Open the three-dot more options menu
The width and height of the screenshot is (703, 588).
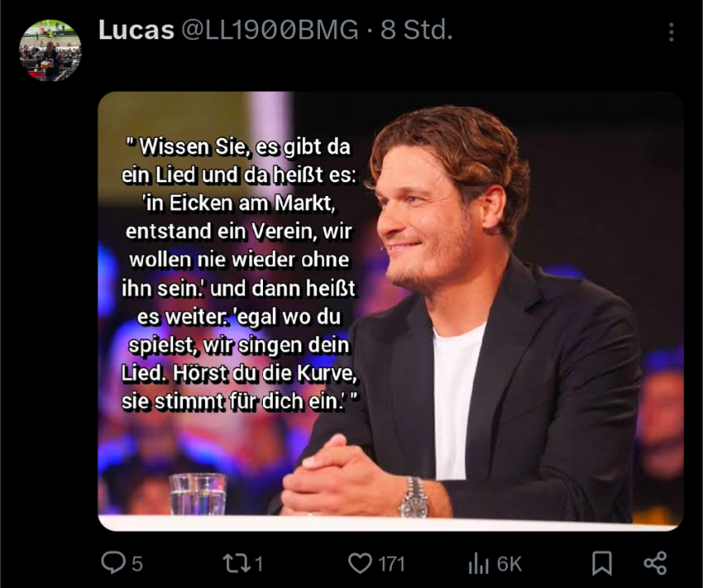tap(671, 33)
